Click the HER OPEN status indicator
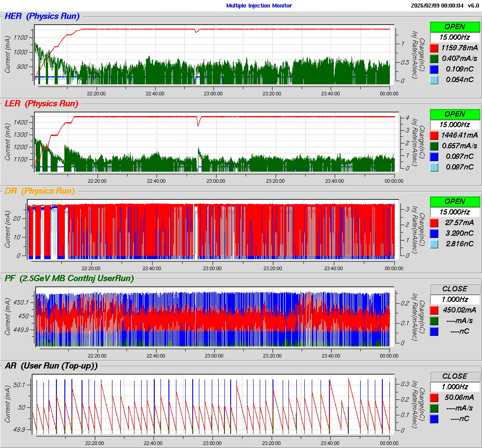The height and width of the screenshot is (448, 482). tap(455, 26)
